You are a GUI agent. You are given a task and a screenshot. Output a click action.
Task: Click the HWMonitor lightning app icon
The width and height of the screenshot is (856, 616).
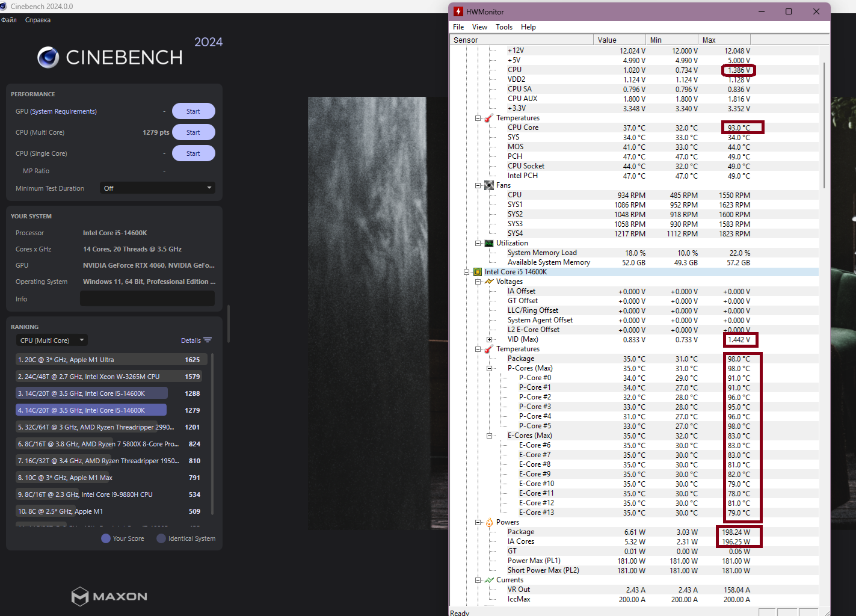458,11
